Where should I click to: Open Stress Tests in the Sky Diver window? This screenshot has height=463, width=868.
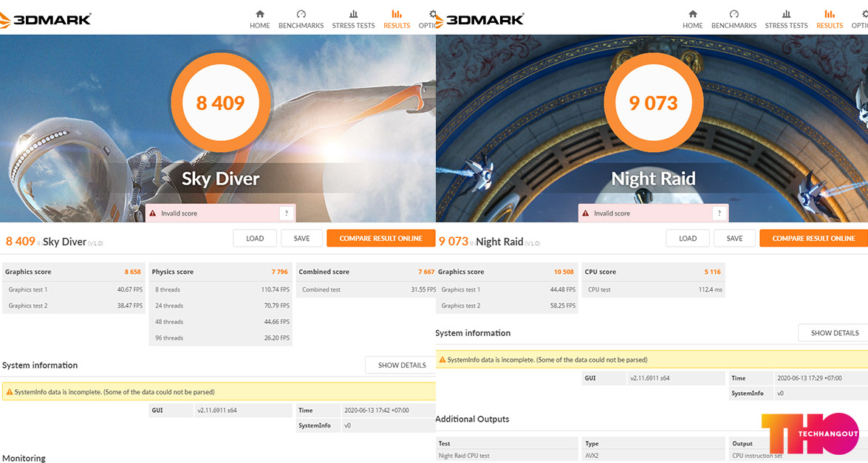point(353,19)
